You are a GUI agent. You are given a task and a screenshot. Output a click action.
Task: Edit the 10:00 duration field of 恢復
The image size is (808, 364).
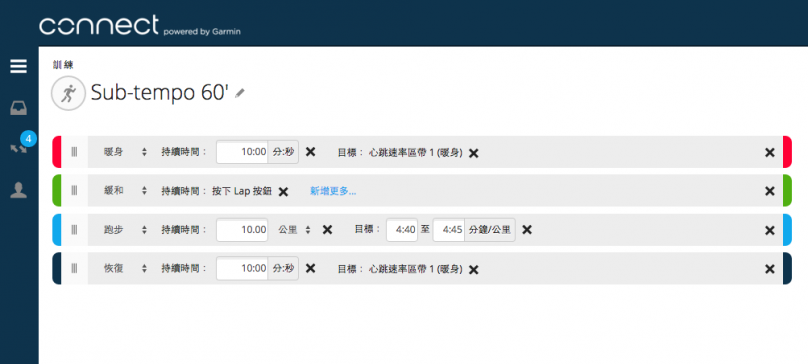click(242, 268)
